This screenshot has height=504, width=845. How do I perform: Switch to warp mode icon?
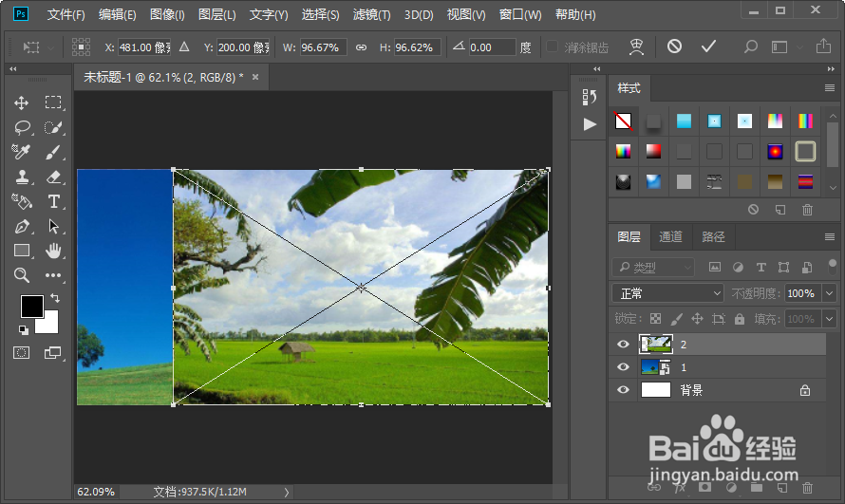point(636,47)
